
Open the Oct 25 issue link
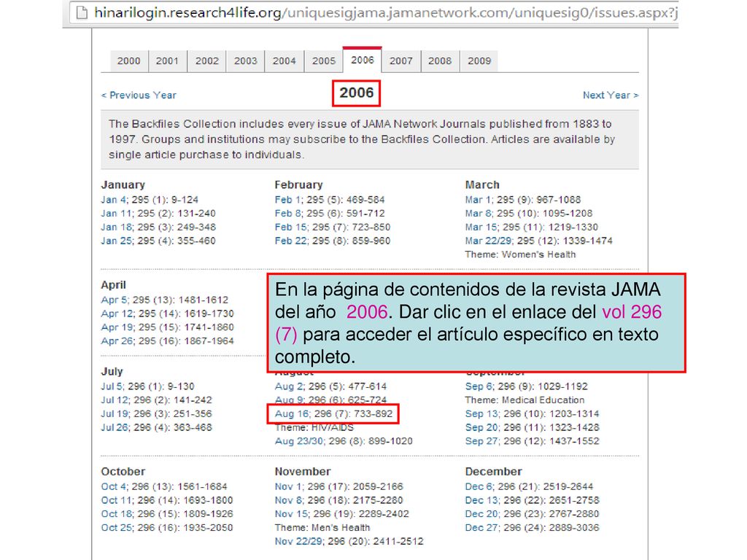tap(116, 529)
